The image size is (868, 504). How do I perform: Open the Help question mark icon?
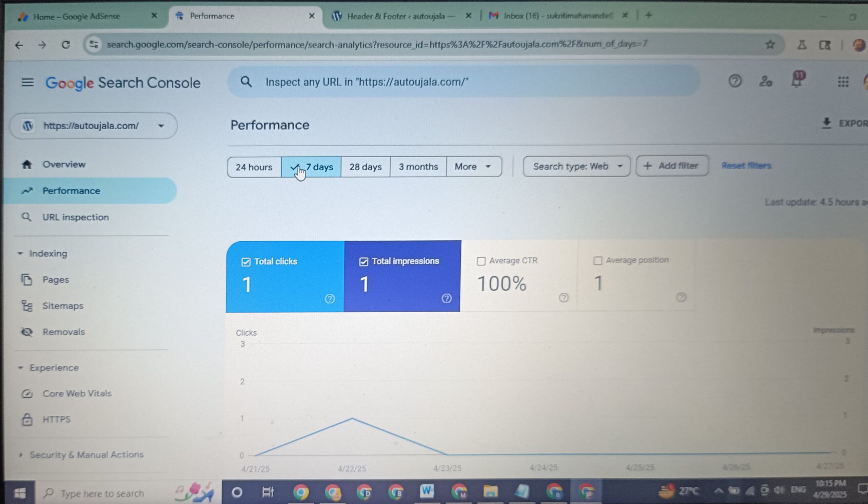click(735, 81)
